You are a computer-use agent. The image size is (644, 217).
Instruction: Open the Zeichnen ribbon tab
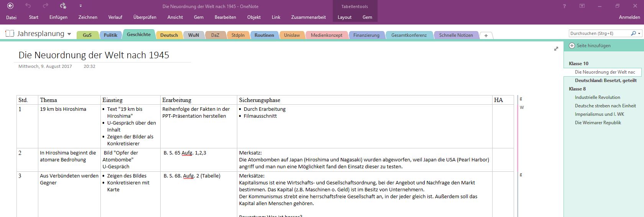tap(88, 17)
